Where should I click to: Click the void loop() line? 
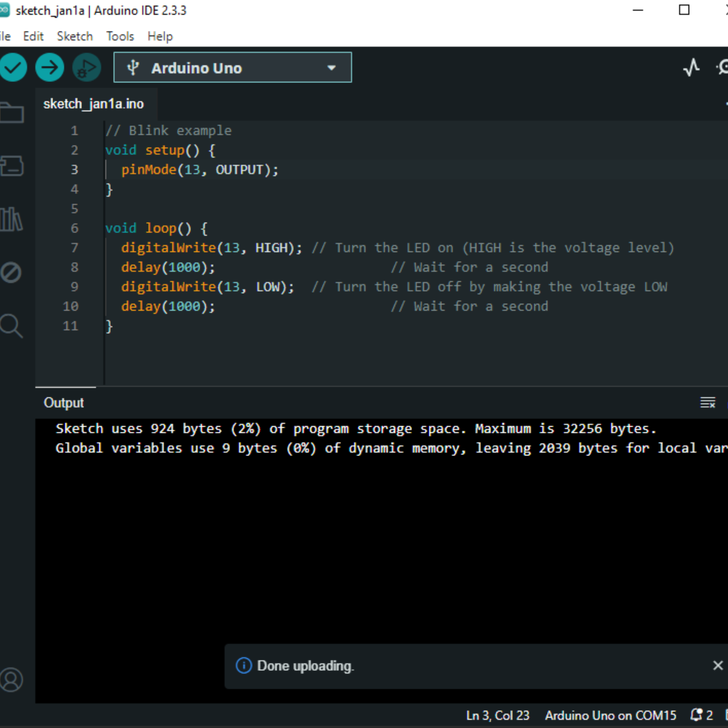(x=157, y=228)
